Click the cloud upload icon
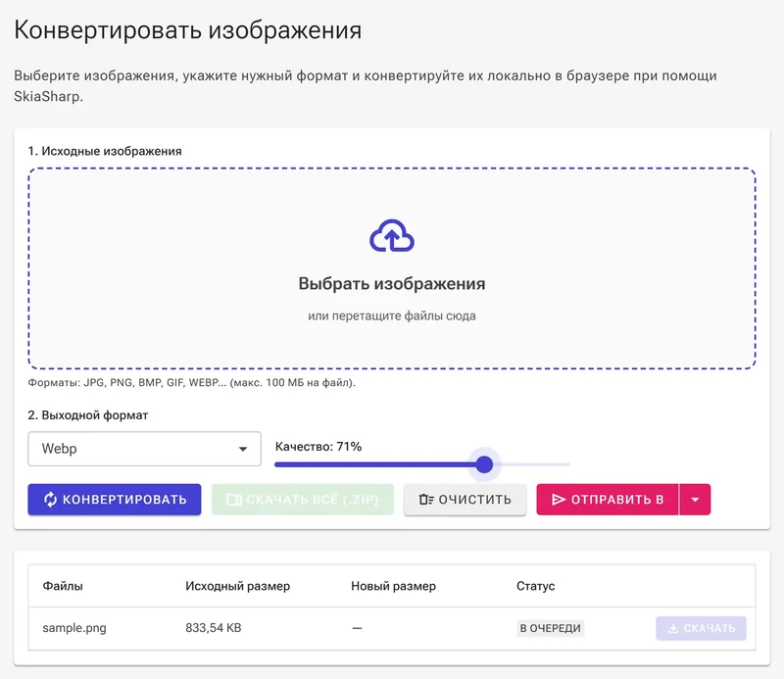The image size is (784, 679). click(391, 235)
